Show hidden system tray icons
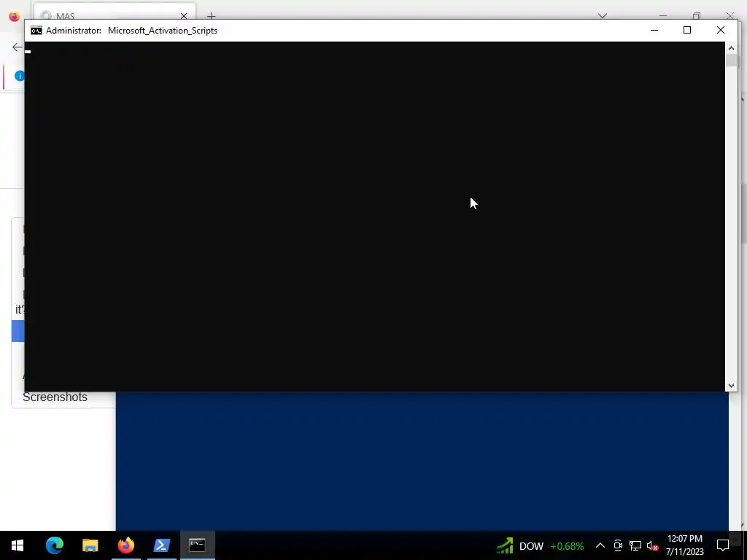Image resolution: width=747 pixels, height=560 pixels. click(600, 545)
